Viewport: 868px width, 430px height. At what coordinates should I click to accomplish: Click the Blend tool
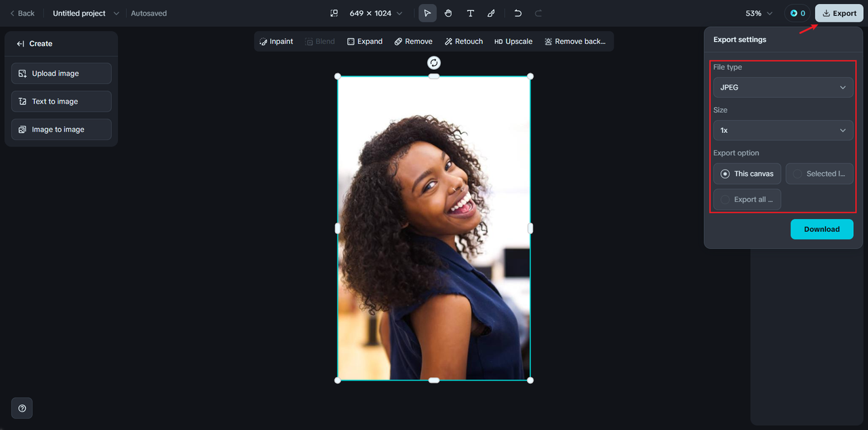pyautogui.click(x=319, y=41)
